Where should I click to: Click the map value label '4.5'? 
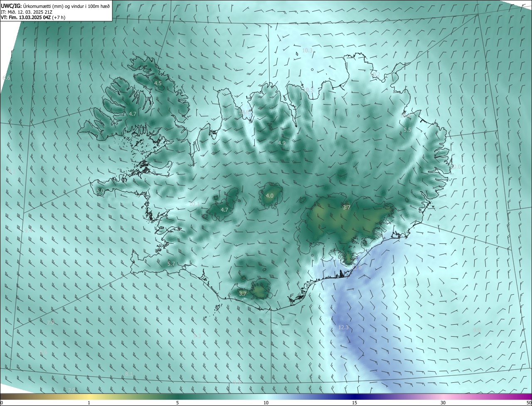tap(158, 83)
